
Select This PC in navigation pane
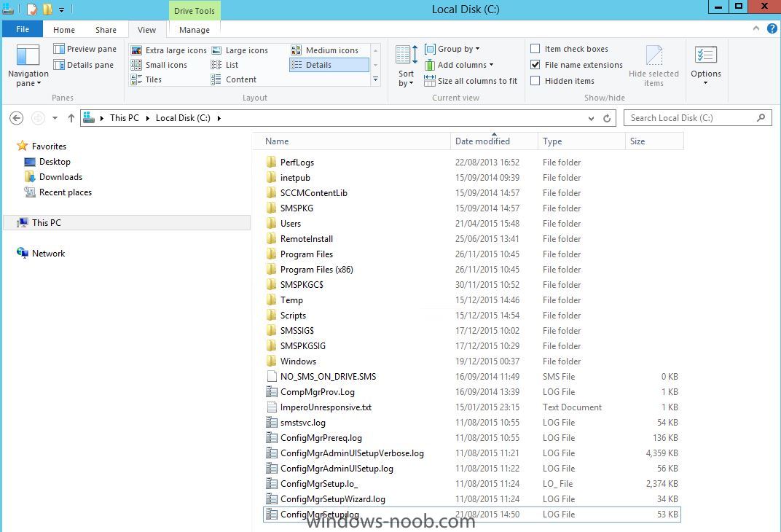click(127, 223)
